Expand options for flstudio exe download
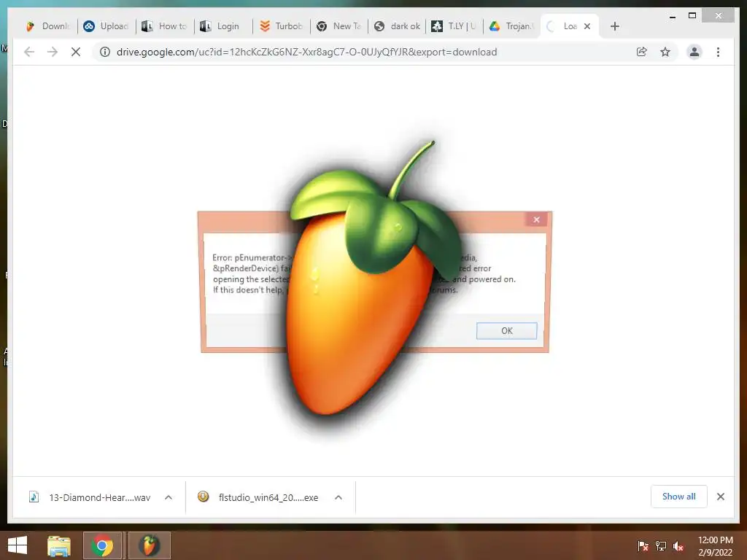Image resolution: width=747 pixels, height=560 pixels. 338,497
